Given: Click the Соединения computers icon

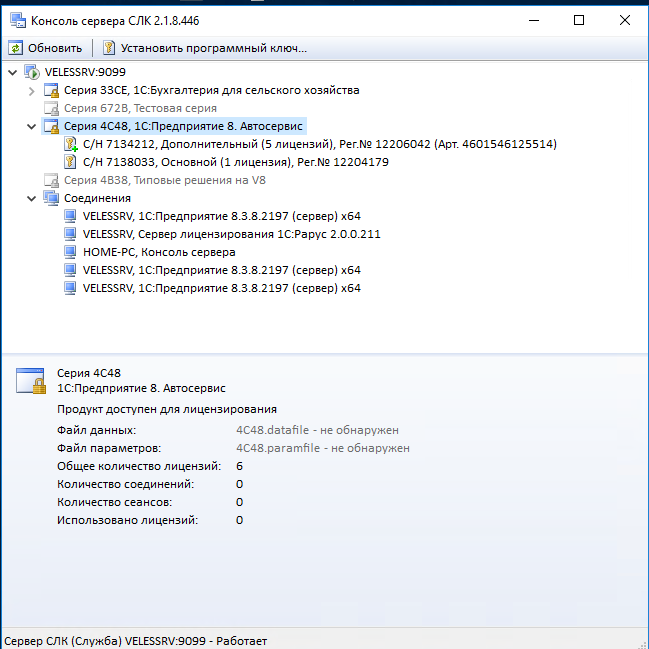Looking at the screenshot, I should pos(51,198).
